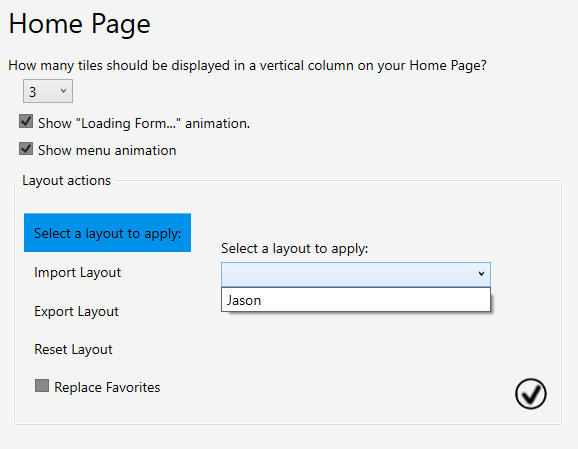The height and width of the screenshot is (449, 578).
Task: Click the label above the layout combo box
Action: 295,249
